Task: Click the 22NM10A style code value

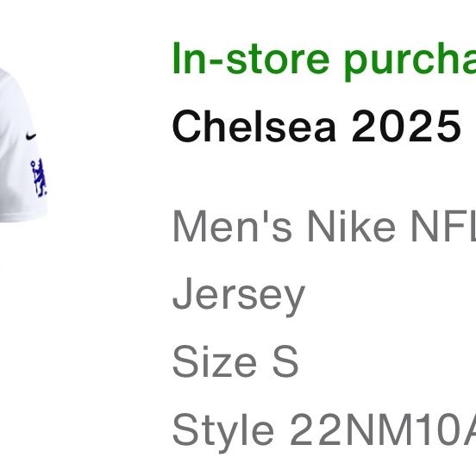Action: pyautogui.click(x=383, y=429)
